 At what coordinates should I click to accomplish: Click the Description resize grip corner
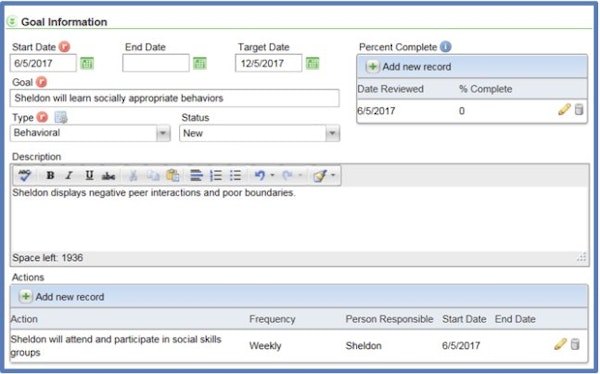582,257
